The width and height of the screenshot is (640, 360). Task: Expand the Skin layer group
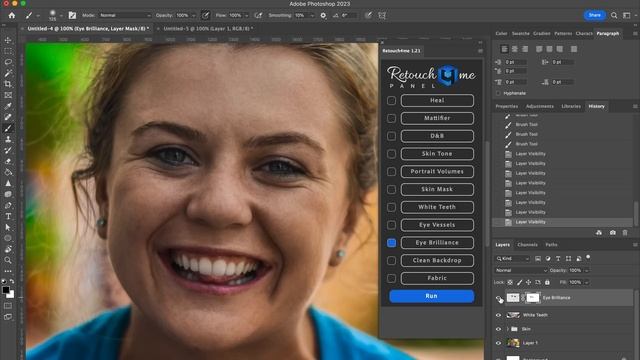[508, 329]
